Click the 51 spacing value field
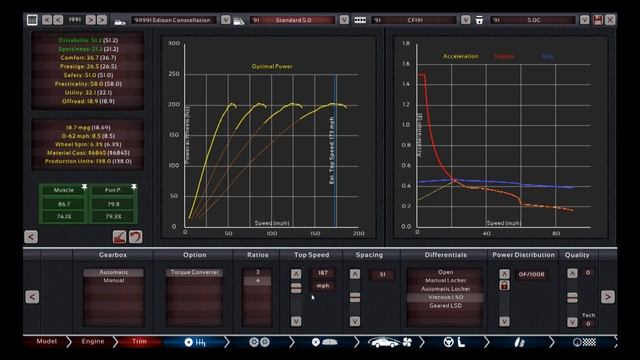The image size is (640, 360). coord(382,275)
